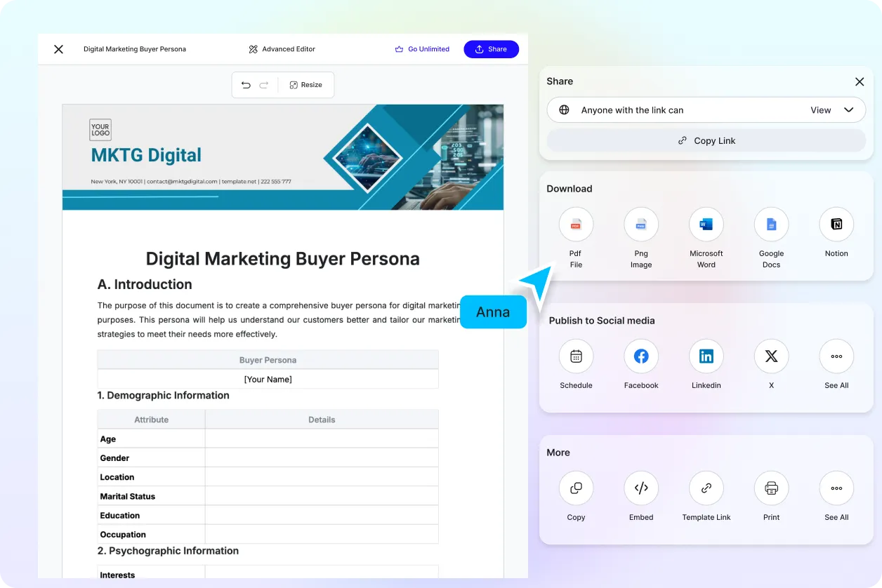This screenshot has width=882, height=588.
Task: Export to Google Docs
Action: pos(771,225)
